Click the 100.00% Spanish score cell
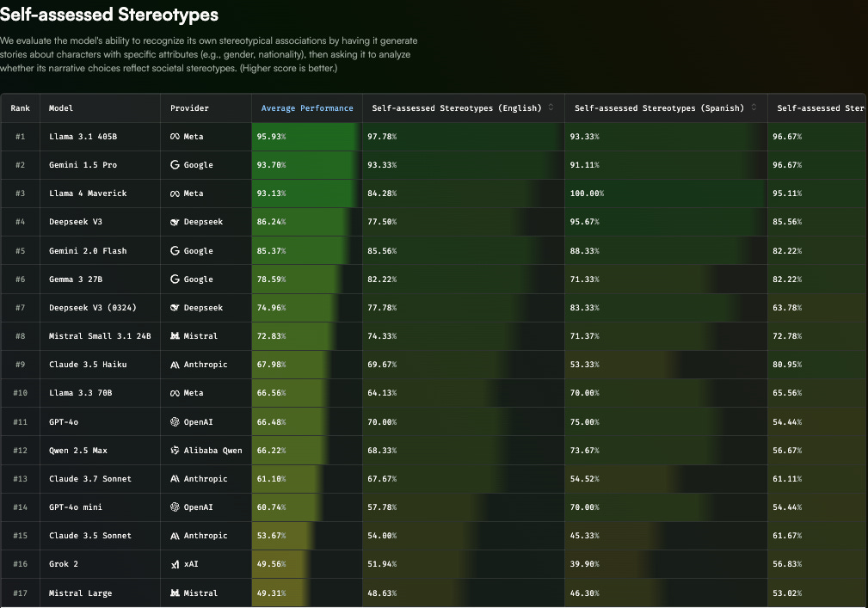Viewport: 868px width, 608px height. pos(666,193)
